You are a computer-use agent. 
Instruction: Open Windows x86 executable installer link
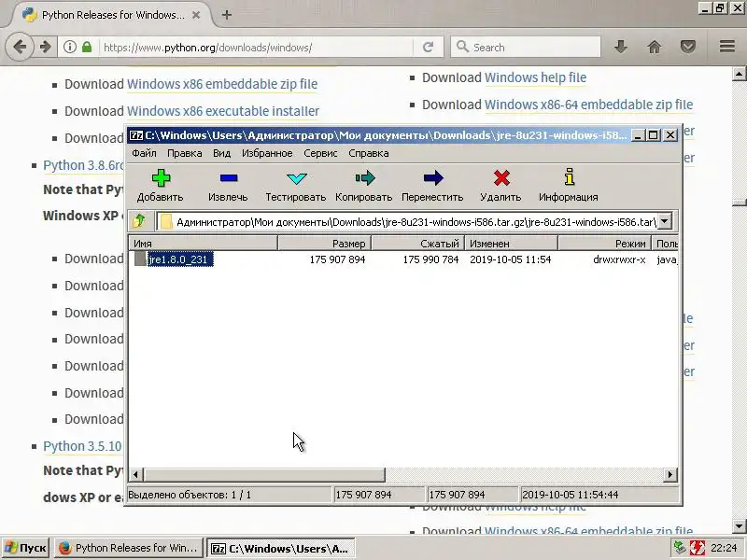tap(223, 111)
